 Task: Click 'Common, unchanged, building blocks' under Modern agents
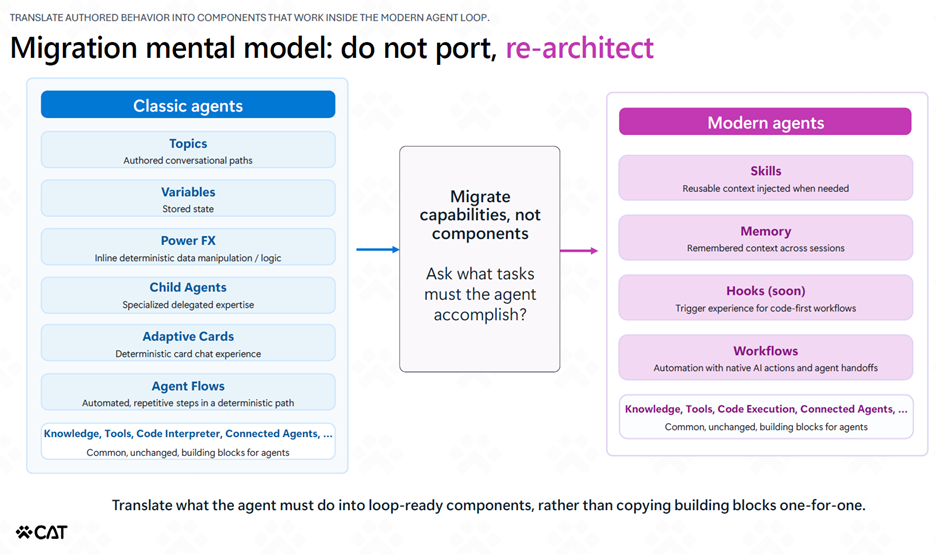tap(766, 427)
